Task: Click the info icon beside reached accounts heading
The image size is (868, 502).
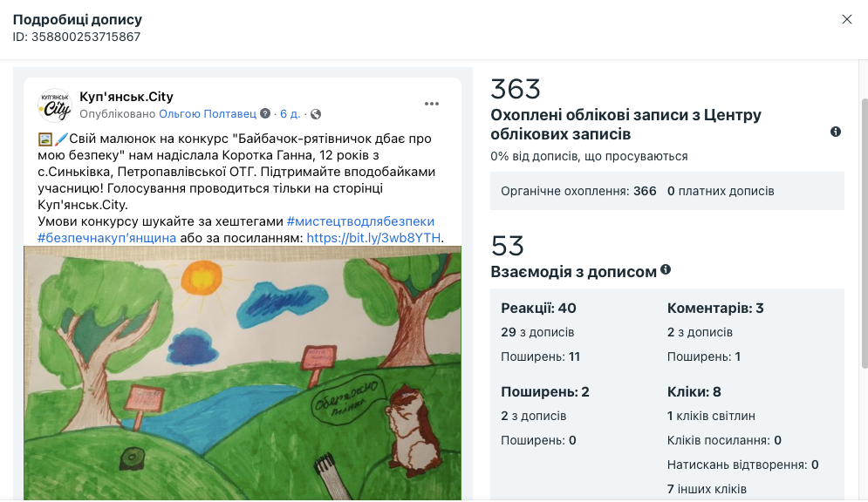Action: pyautogui.click(x=836, y=132)
